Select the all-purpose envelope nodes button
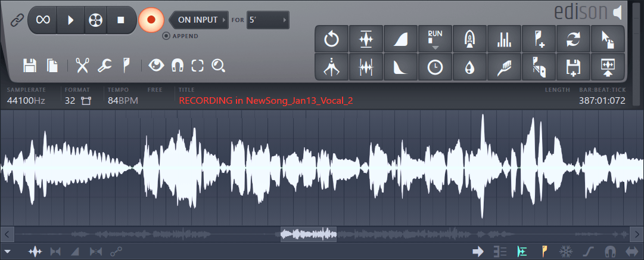Image resolution: width=644 pixels, height=260 pixels. [x=116, y=252]
